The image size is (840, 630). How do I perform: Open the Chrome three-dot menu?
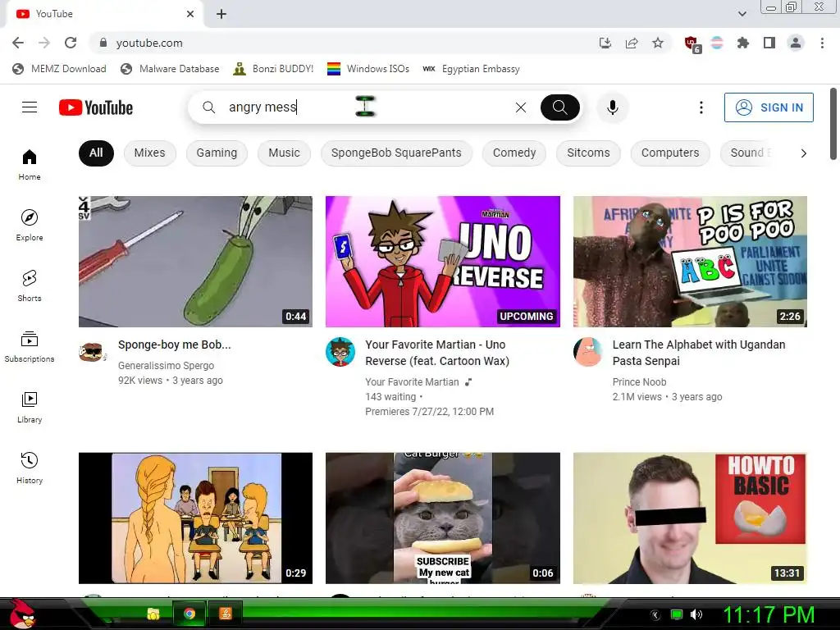click(x=822, y=43)
